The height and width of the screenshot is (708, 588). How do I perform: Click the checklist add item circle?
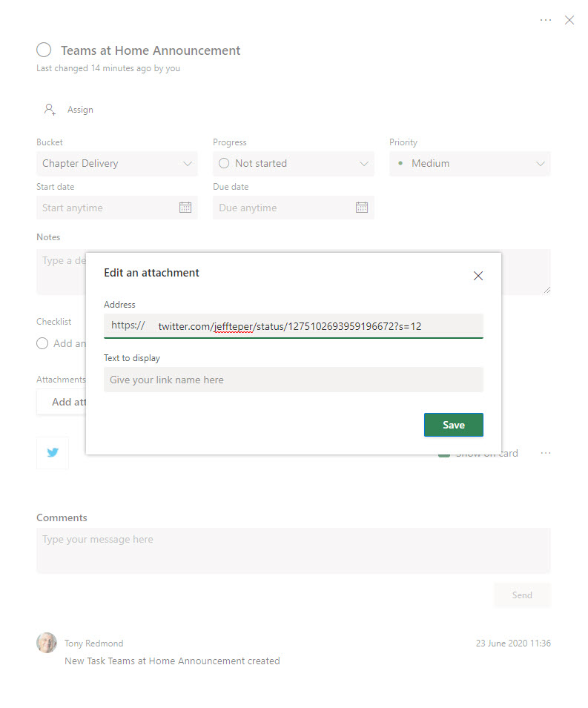(x=44, y=343)
